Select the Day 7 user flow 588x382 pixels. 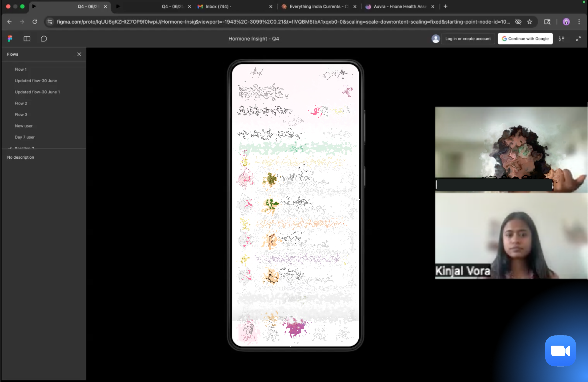[25, 137]
